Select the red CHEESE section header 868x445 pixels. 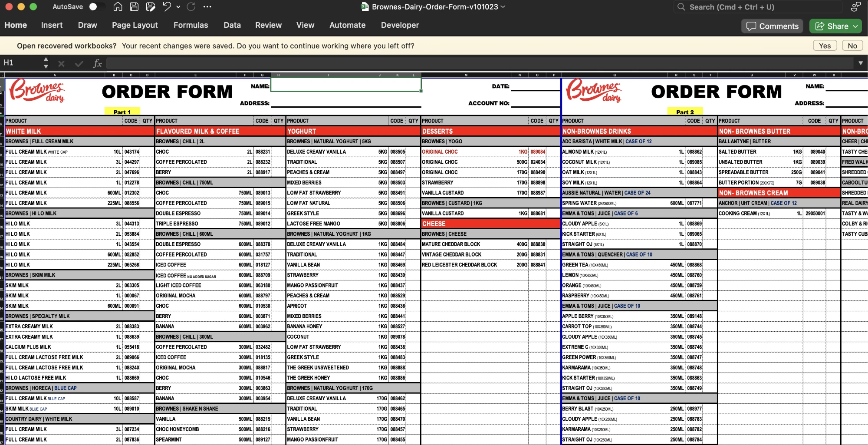pos(490,224)
